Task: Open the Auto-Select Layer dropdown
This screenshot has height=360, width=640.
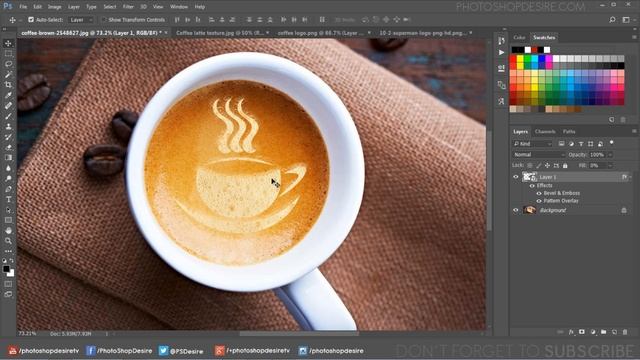Action: point(81,20)
